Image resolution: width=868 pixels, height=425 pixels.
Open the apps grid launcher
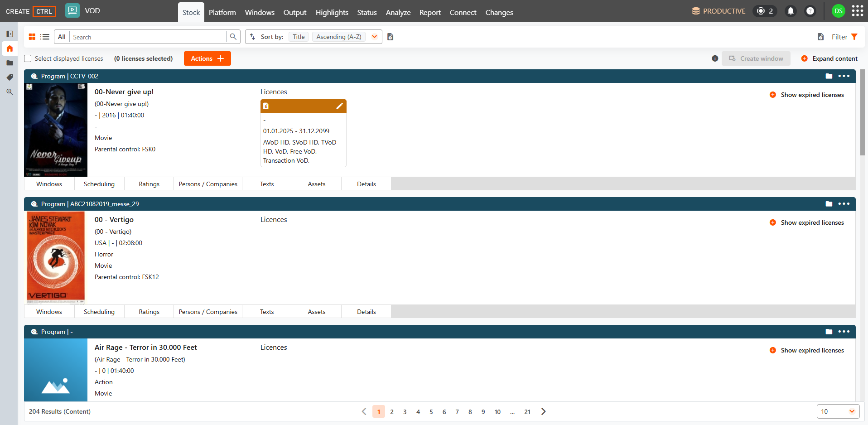tap(857, 11)
